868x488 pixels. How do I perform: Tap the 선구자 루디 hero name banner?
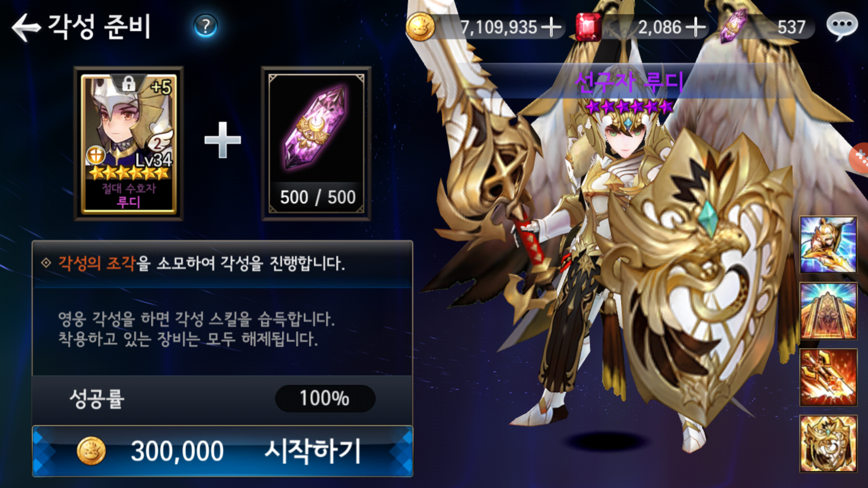pos(629,82)
